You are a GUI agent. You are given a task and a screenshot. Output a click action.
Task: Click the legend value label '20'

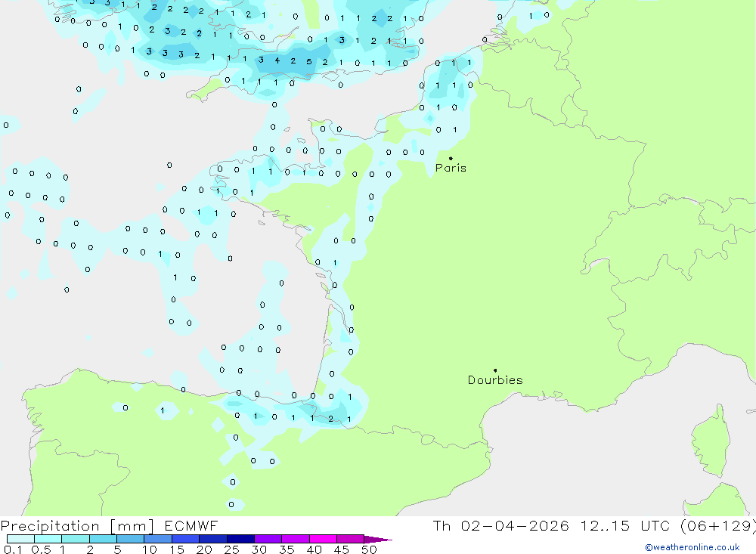pyautogui.click(x=204, y=549)
